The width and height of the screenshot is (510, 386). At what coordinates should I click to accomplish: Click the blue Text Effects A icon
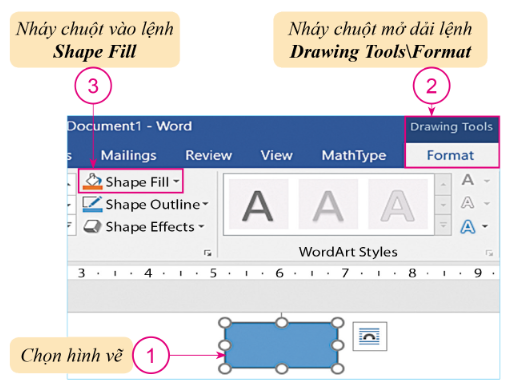(x=468, y=227)
